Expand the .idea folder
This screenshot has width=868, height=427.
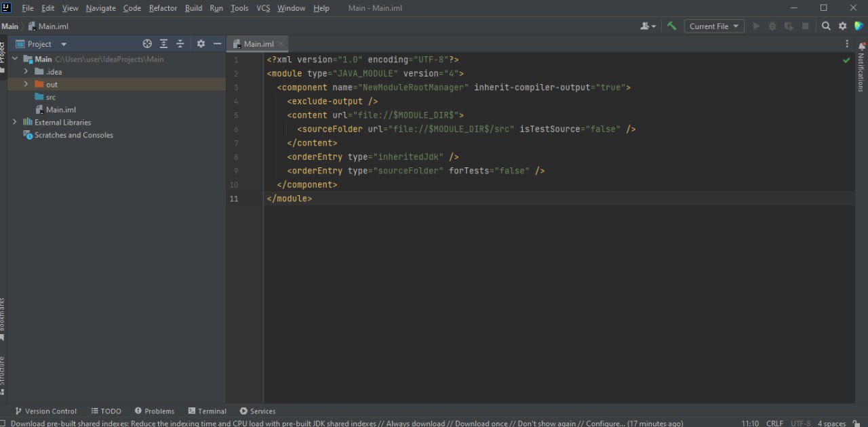(26, 72)
